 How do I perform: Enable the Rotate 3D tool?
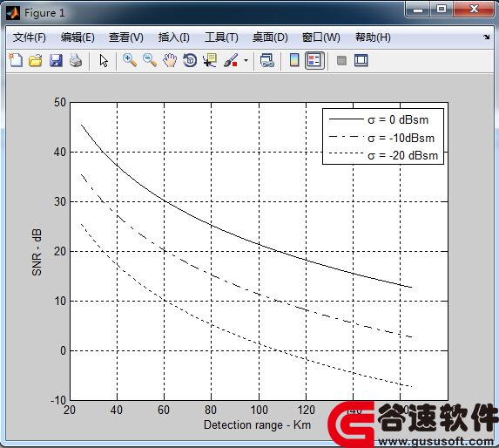190,60
